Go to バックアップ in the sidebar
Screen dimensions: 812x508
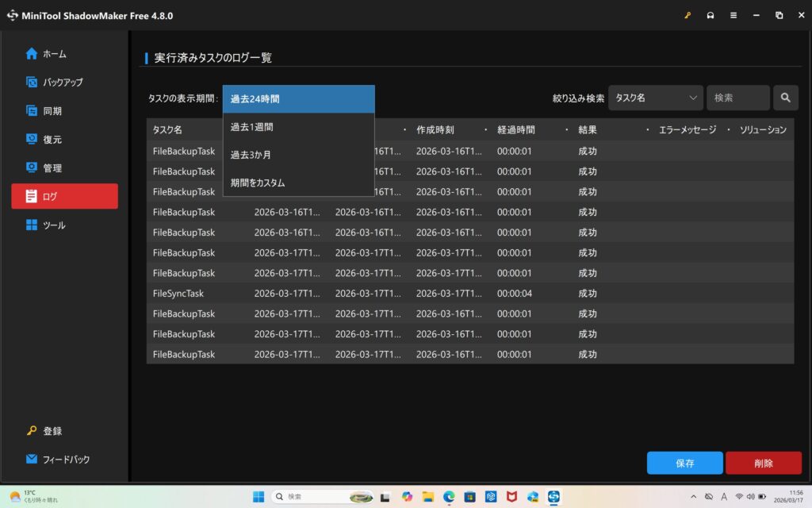click(62, 83)
